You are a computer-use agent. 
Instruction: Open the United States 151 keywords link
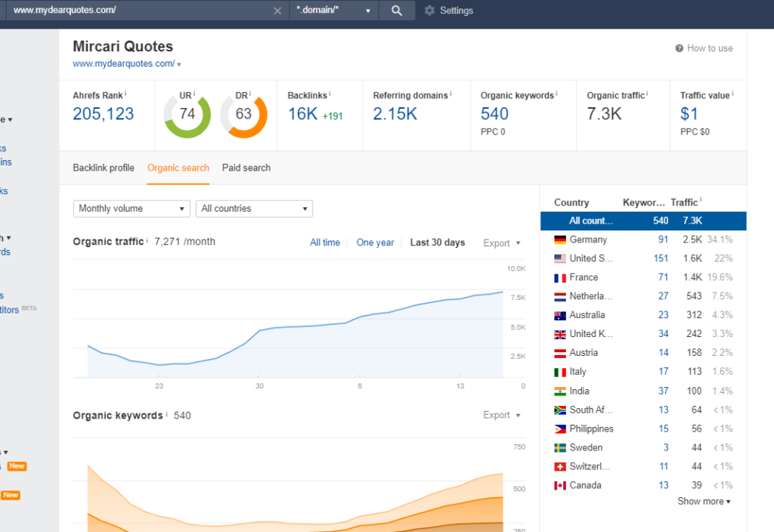pyautogui.click(x=661, y=258)
